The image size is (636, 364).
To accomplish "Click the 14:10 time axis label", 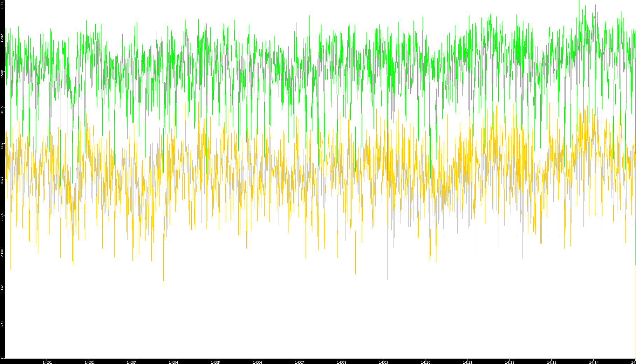I will pyautogui.click(x=425, y=362).
